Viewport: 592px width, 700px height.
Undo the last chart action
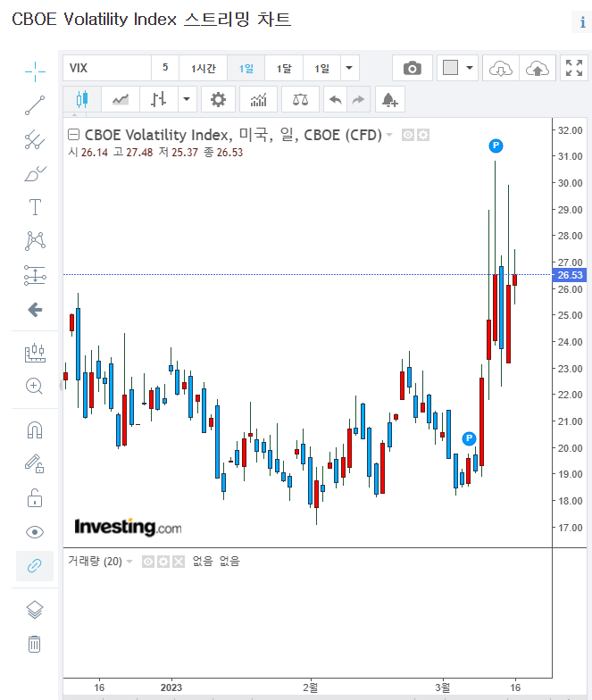click(x=335, y=99)
